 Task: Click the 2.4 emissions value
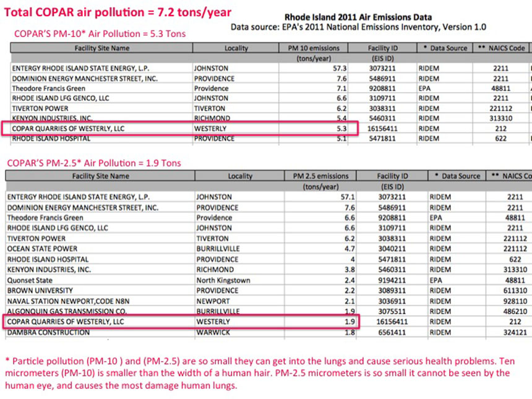pos(350,280)
